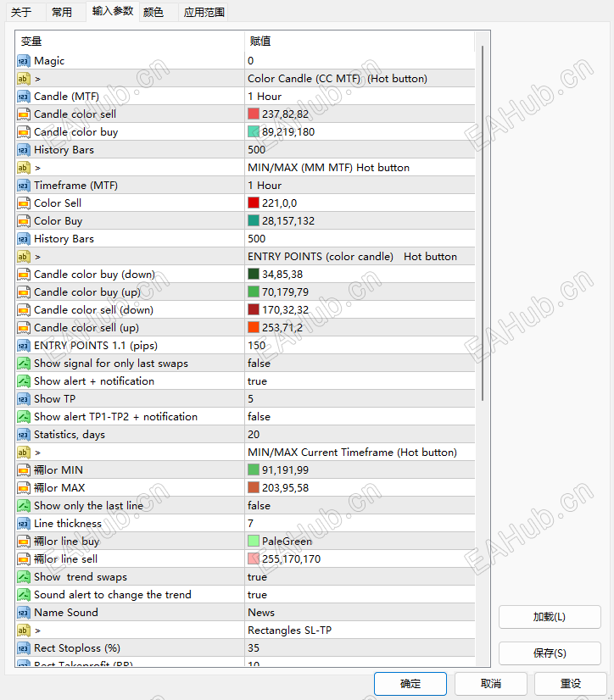Click the integer icon beside Statistics, days
This screenshot has width=614, height=700.
click(24, 435)
